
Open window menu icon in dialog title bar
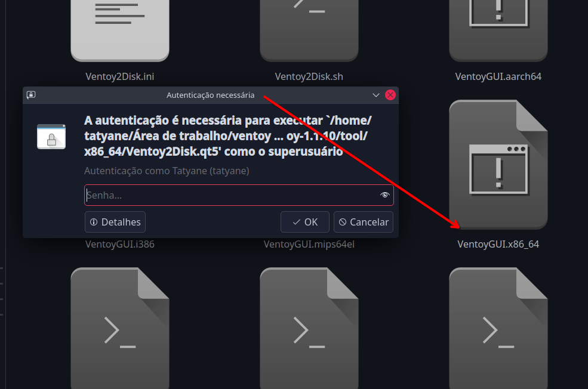(31, 95)
